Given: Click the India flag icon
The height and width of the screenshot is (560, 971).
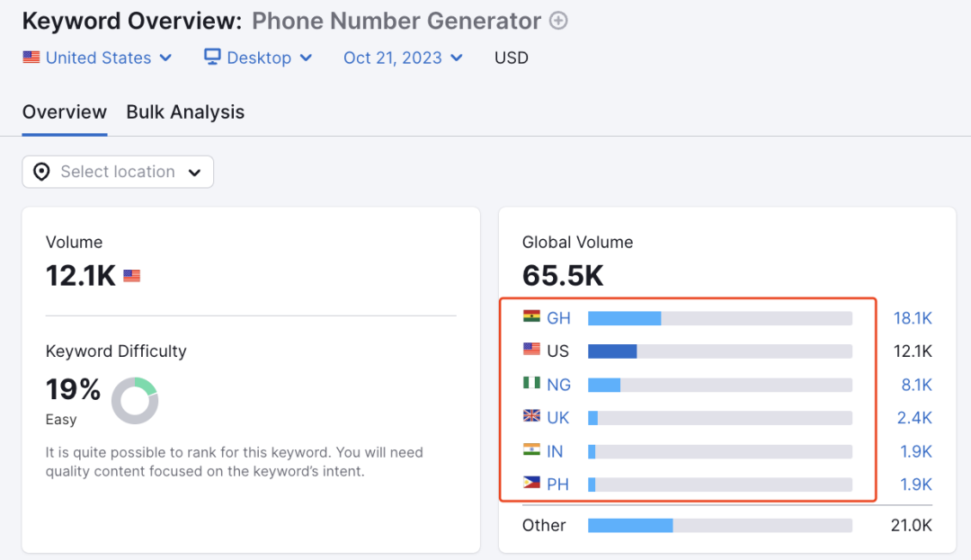Looking at the screenshot, I should point(531,450).
